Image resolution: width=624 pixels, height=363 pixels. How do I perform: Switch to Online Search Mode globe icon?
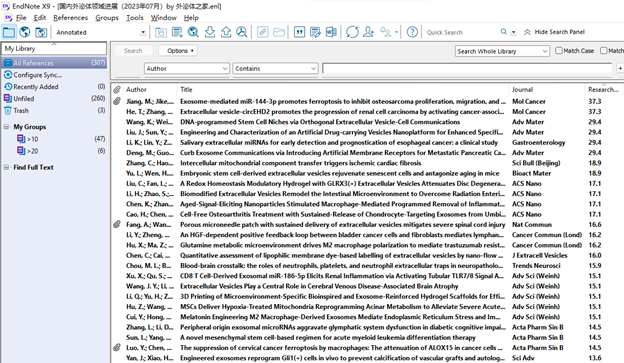click(25, 32)
